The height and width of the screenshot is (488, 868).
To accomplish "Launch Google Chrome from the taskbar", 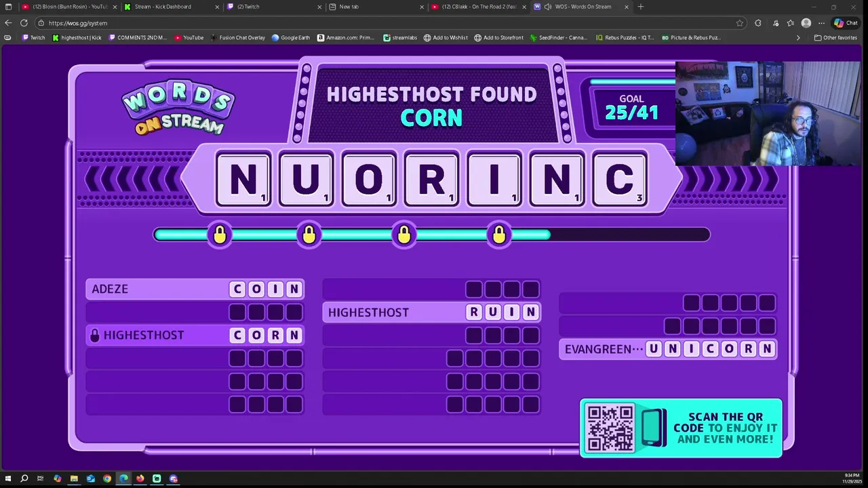I will click(107, 479).
